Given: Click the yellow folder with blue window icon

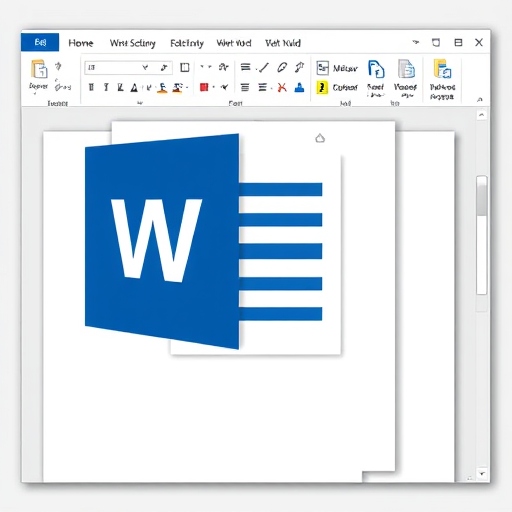Looking at the screenshot, I should point(443,69).
